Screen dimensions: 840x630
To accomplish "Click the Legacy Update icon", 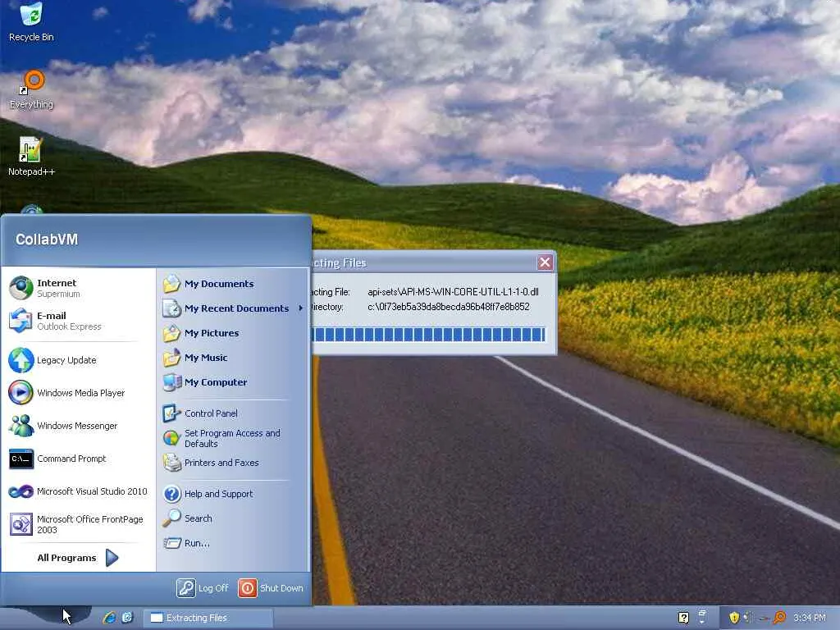I will (21, 360).
